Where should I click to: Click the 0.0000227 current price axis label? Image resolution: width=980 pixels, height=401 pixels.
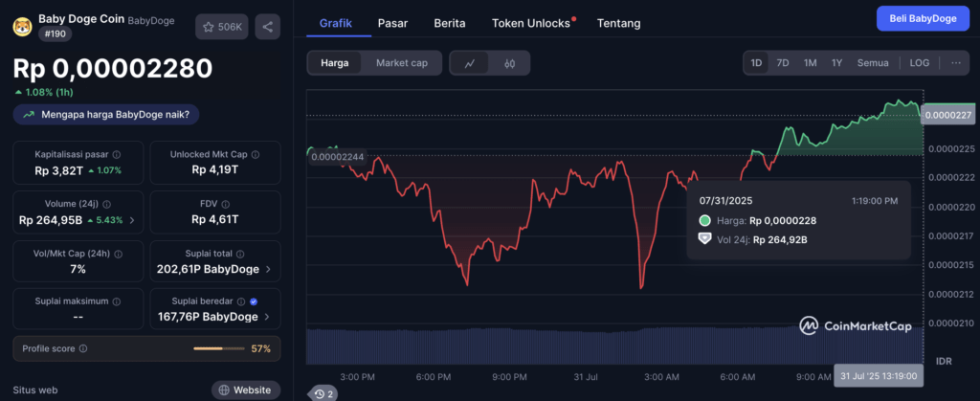pos(947,115)
